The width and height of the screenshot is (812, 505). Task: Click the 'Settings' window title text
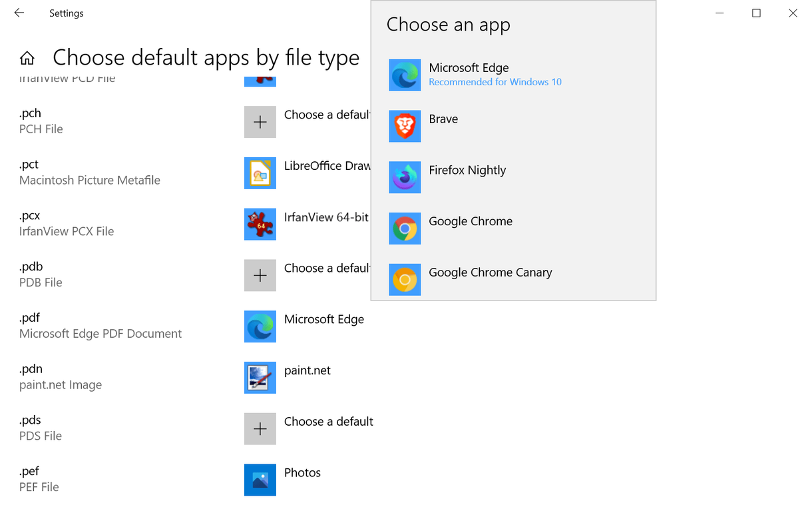pos(67,13)
